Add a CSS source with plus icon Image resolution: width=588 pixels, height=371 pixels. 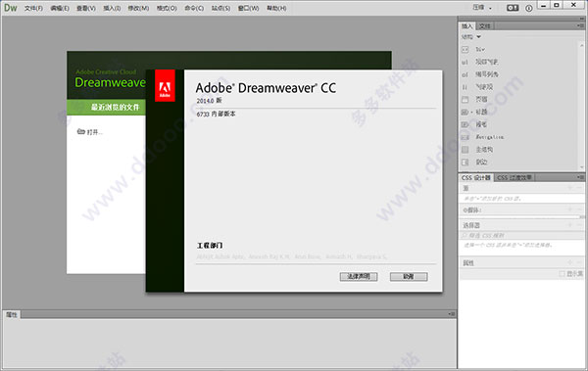click(570, 188)
